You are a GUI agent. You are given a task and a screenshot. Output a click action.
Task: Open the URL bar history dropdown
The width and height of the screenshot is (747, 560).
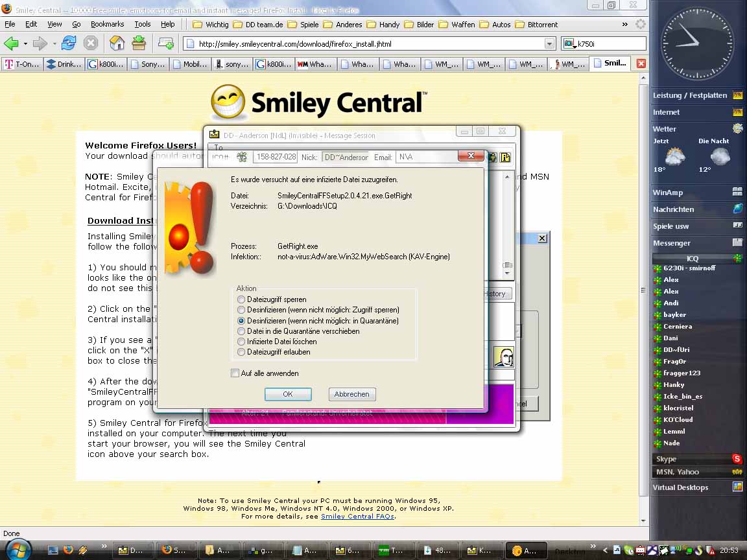coord(549,44)
